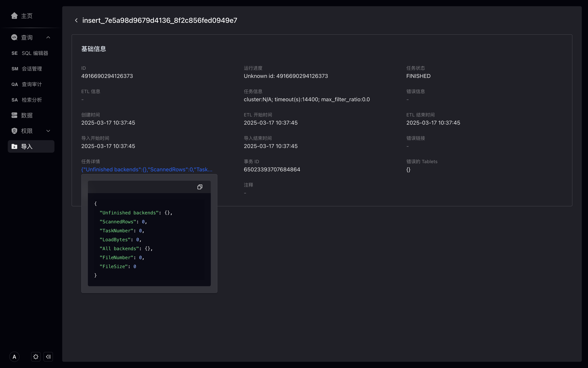Open the user avatar A button
This screenshot has width=588, height=368.
click(x=14, y=357)
